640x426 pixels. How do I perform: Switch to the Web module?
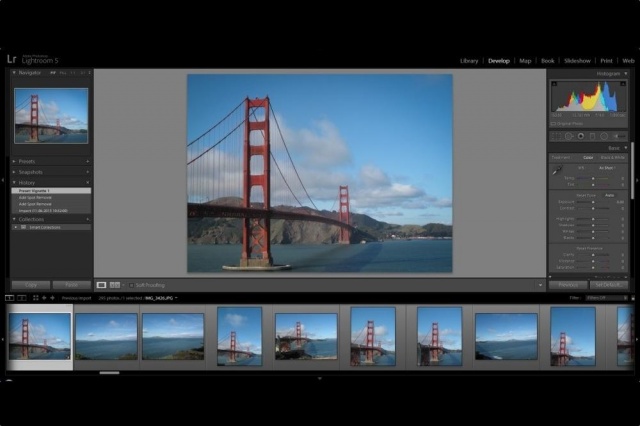pyautogui.click(x=628, y=61)
